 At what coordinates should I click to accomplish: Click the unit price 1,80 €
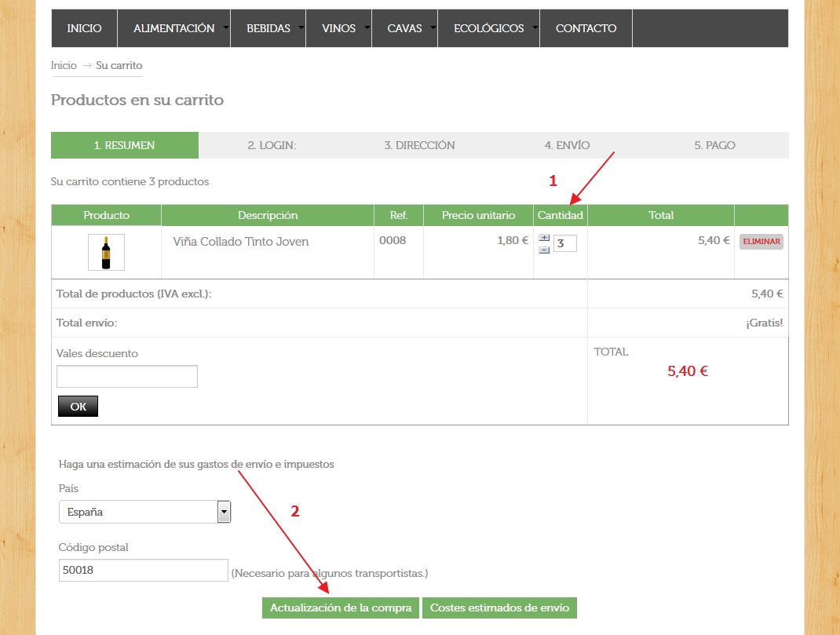513,240
